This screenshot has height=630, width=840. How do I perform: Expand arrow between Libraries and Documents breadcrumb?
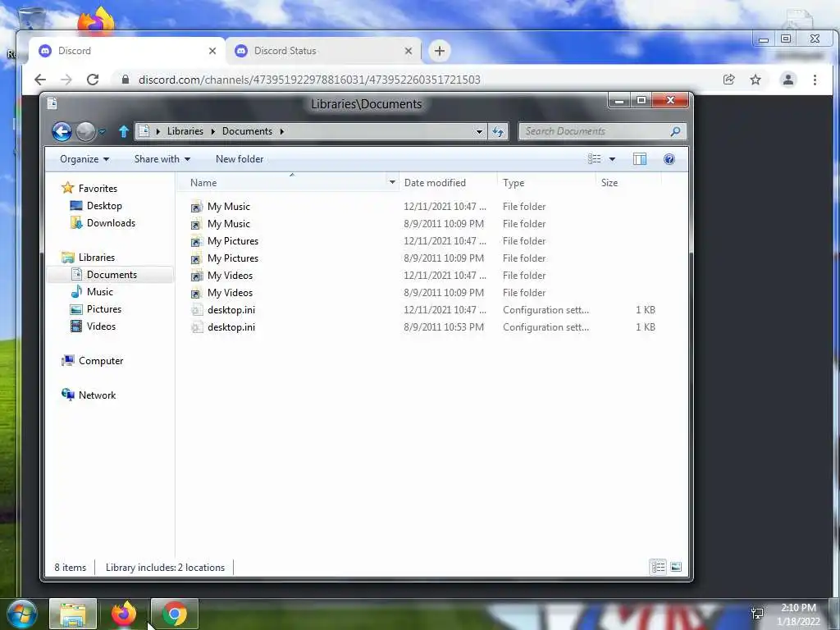[212, 131]
